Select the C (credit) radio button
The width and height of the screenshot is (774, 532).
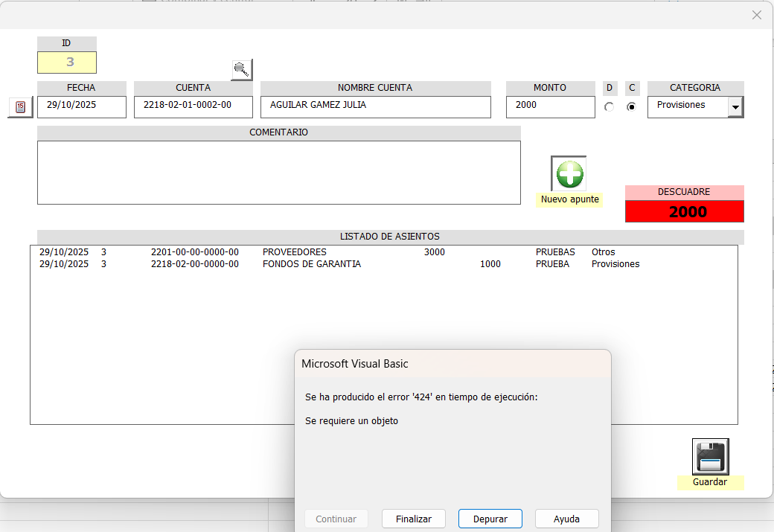click(632, 107)
